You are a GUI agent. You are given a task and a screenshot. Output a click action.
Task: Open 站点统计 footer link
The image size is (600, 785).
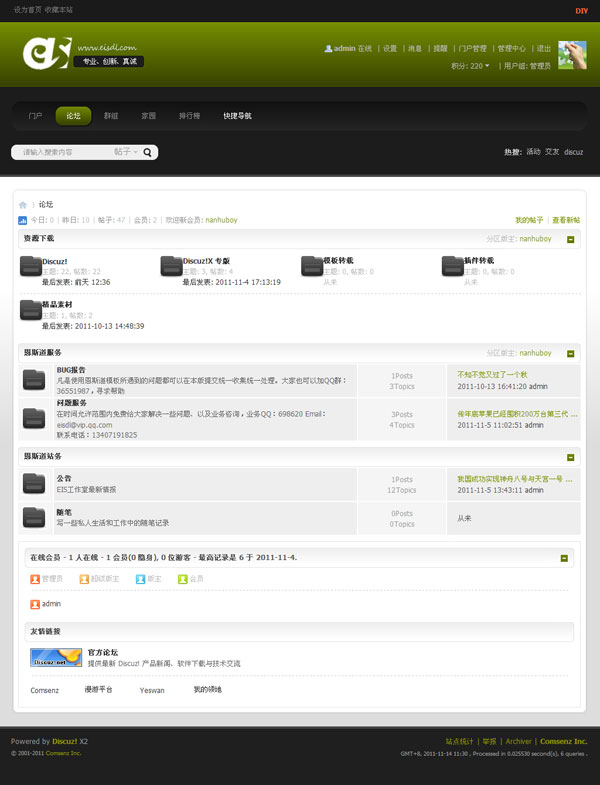coord(459,741)
